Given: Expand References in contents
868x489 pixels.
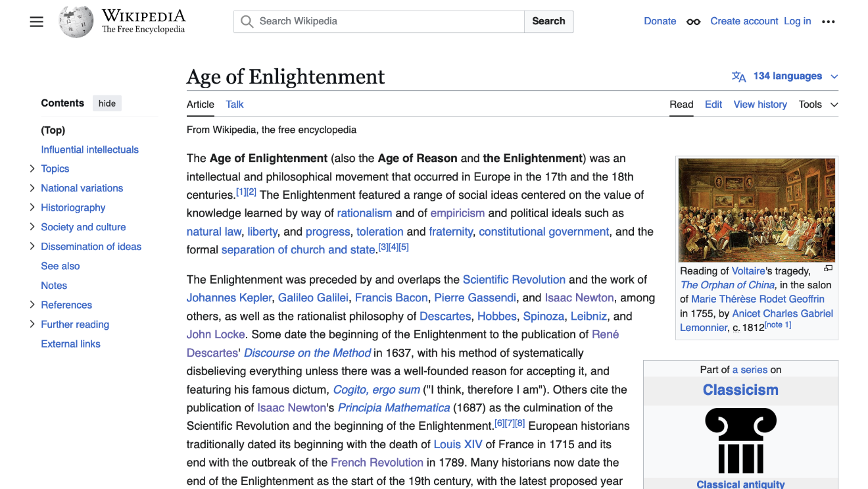Looking at the screenshot, I should 32,305.
